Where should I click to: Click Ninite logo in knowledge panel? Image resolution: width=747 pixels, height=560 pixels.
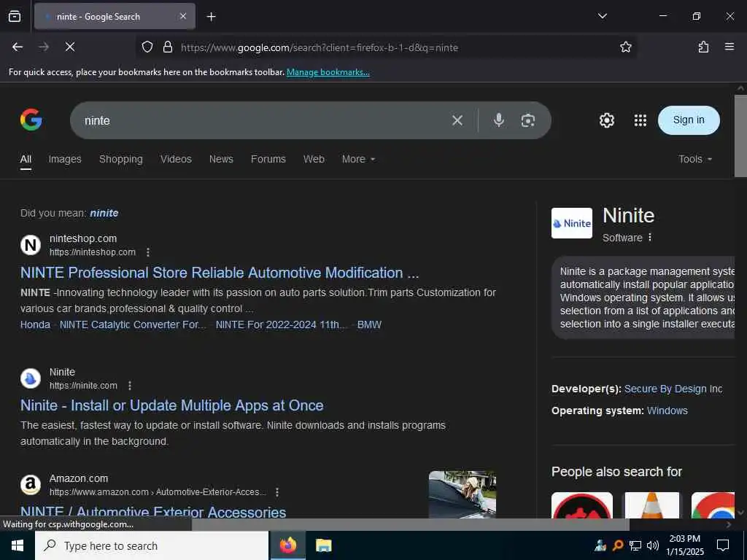pyautogui.click(x=572, y=223)
